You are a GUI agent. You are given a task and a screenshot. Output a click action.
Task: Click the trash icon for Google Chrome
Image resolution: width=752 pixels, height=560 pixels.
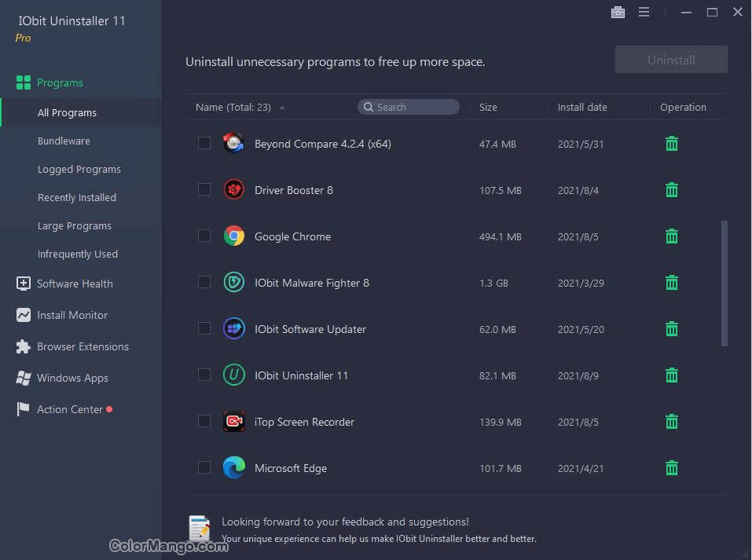pos(672,236)
